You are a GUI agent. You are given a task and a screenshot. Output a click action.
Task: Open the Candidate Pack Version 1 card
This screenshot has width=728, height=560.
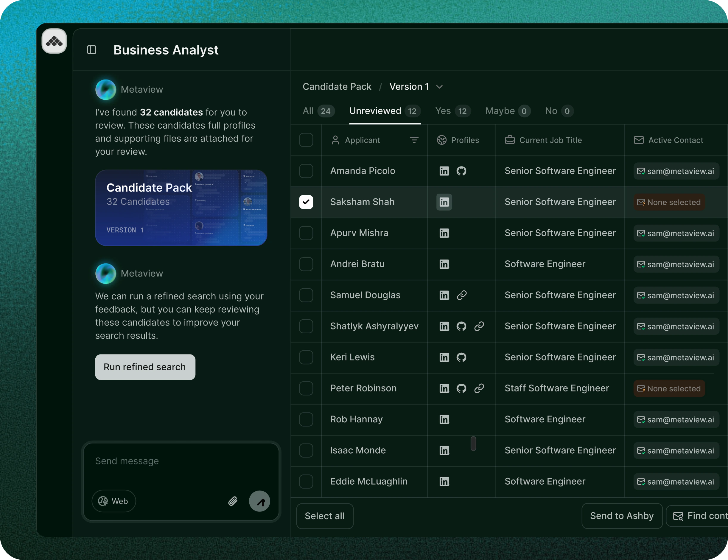tap(181, 208)
